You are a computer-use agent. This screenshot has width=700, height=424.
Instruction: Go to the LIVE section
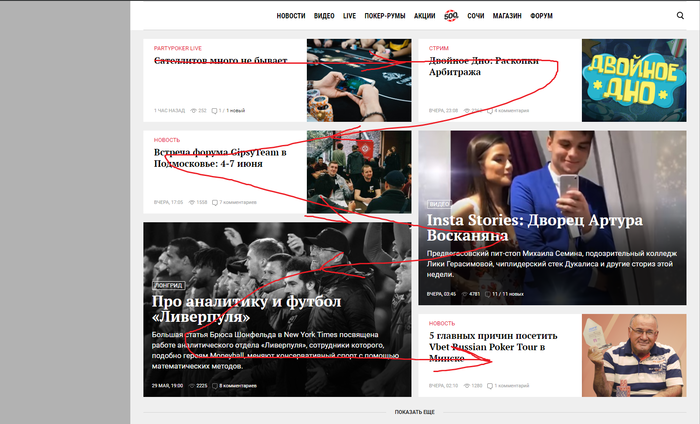click(x=349, y=16)
